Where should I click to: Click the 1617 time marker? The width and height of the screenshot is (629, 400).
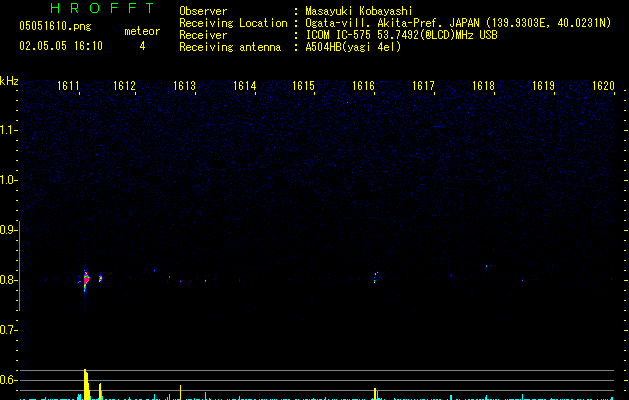pyautogui.click(x=423, y=86)
